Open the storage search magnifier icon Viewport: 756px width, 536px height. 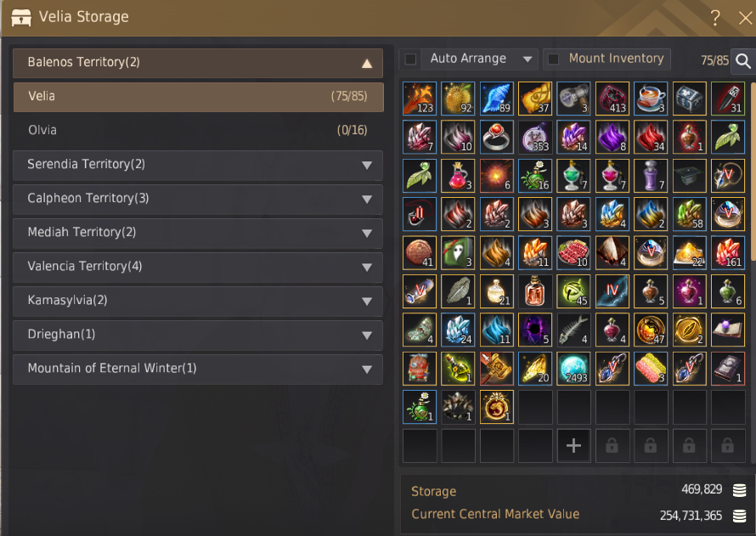pyautogui.click(x=743, y=61)
